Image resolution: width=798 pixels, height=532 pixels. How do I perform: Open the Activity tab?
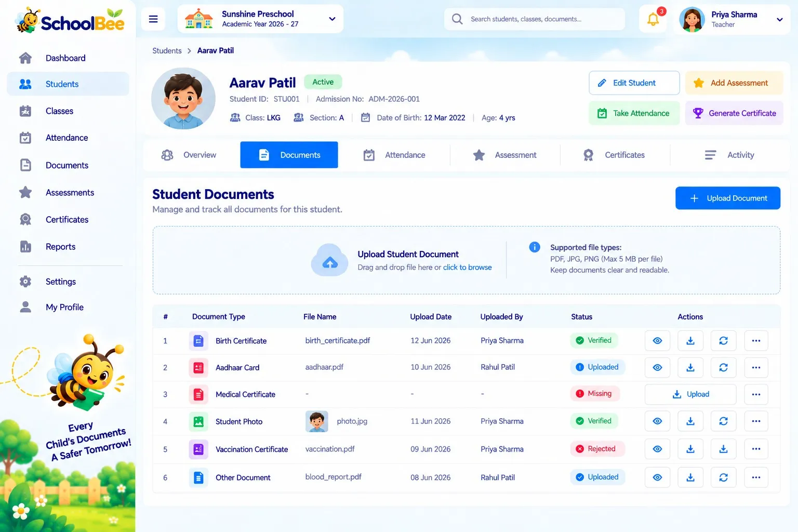pyautogui.click(x=729, y=155)
